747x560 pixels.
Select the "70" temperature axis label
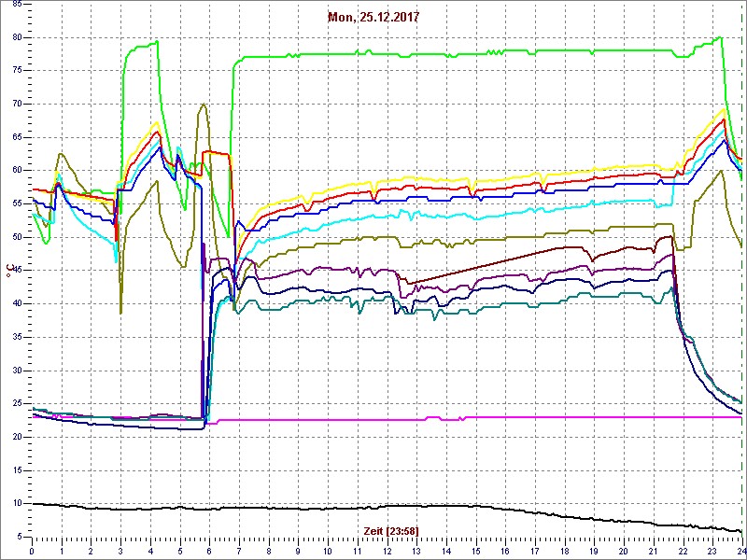pos(16,104)
